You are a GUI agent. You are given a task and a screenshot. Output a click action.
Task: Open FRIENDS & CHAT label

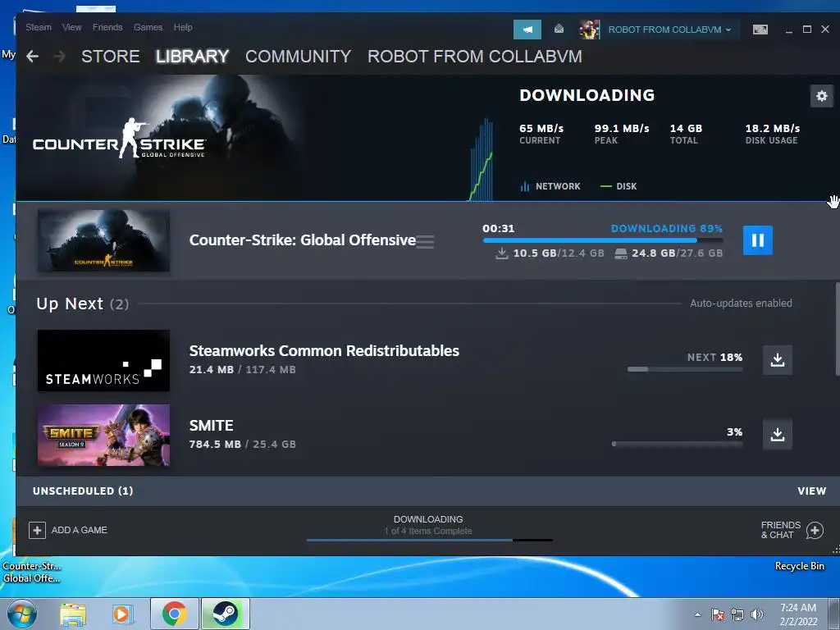[781, 530]
